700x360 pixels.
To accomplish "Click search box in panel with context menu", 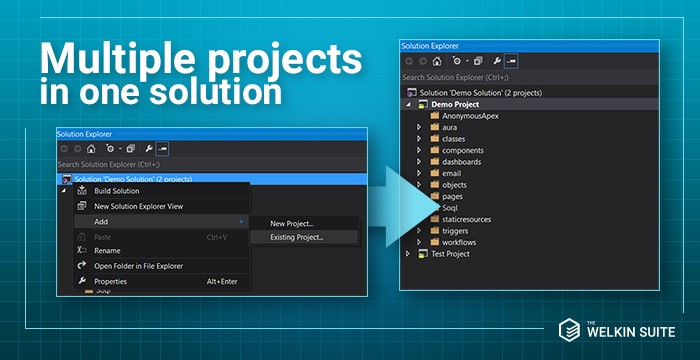I will 212,165.
